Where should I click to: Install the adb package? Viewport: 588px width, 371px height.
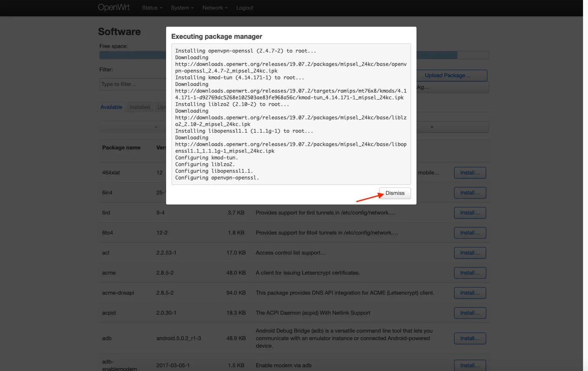[470, 338]
